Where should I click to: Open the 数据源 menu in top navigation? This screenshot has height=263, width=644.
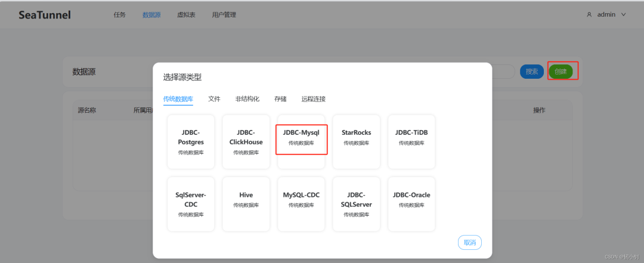pos(151,15)
